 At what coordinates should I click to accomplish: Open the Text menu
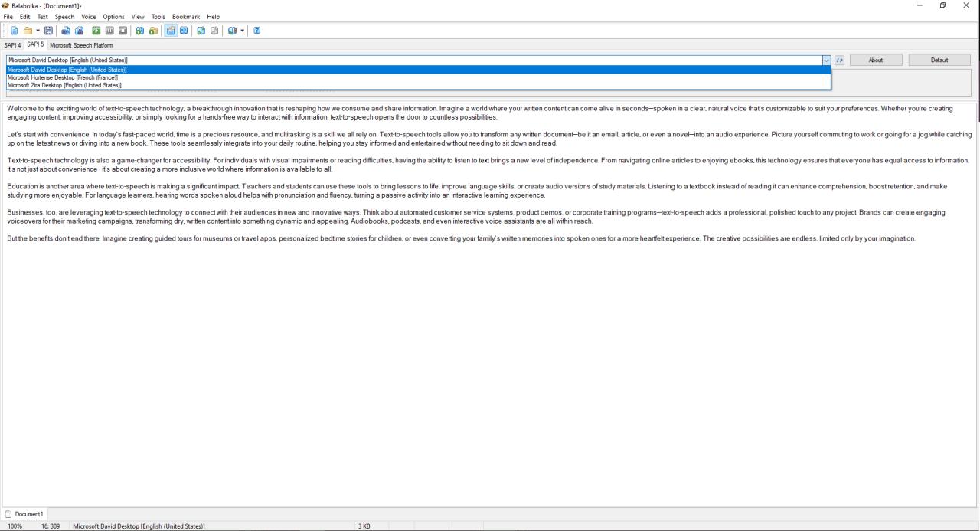pos(43,17)
